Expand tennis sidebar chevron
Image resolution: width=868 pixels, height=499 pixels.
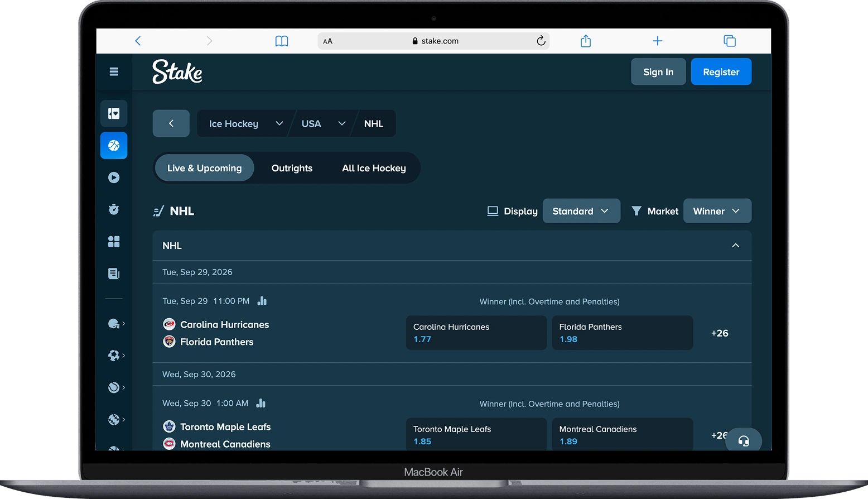[x=123, y=387]
